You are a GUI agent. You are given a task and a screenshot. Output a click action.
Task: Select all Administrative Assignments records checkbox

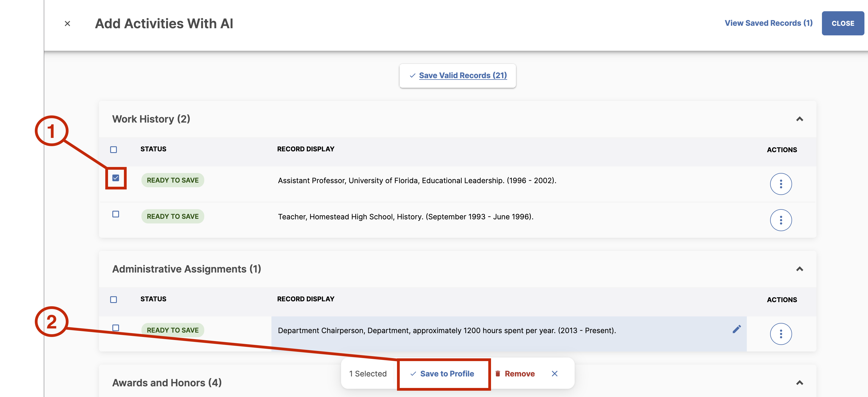tap(114, 300)
